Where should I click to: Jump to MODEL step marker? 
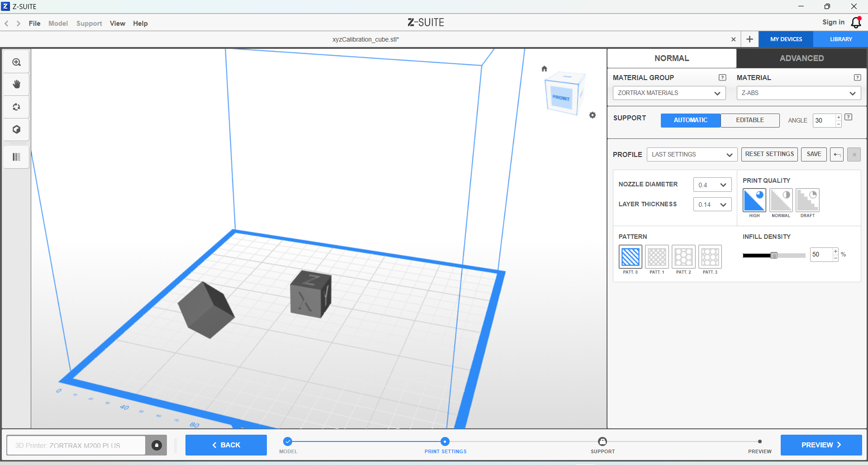click(288, 441)
